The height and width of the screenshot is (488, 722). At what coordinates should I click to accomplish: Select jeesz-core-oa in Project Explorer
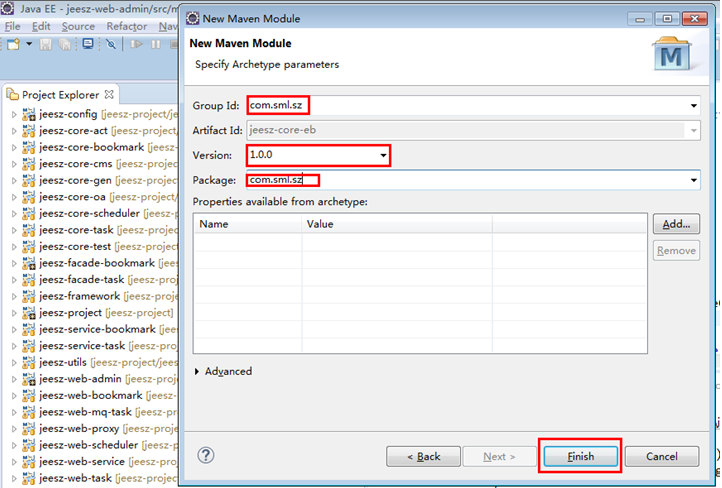click(72, 197)
